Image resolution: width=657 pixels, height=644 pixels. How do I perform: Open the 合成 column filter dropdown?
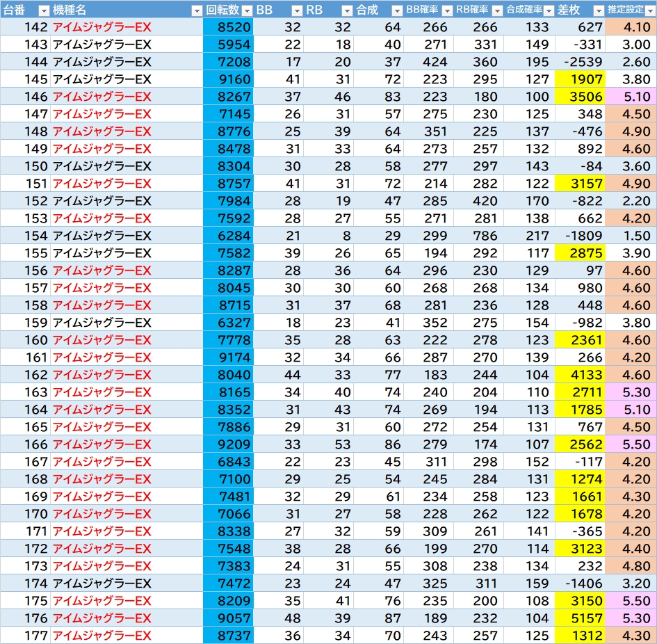[397, 10]
